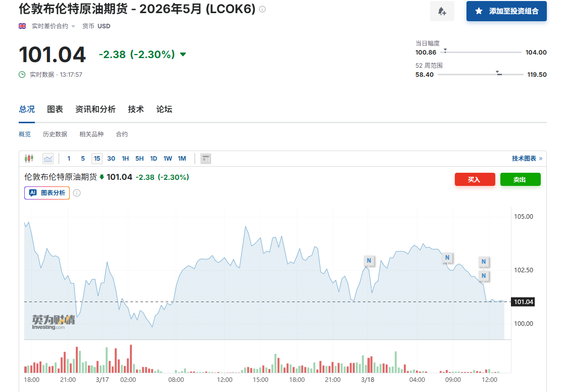This screenshot has width=563, height=392.
Task: Click the alert bell icon
Action: tap(442, 11)
